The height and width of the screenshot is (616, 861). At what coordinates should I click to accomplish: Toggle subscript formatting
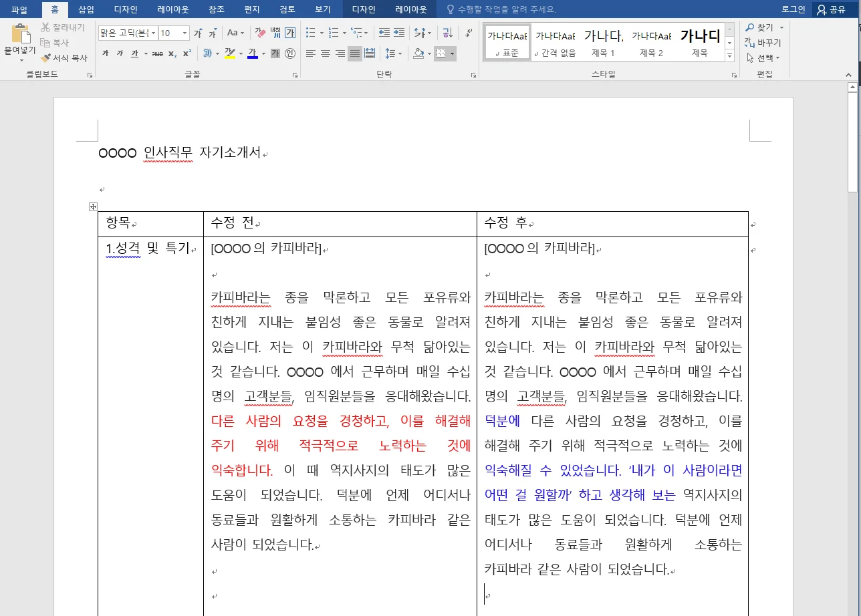coord(172,53)
